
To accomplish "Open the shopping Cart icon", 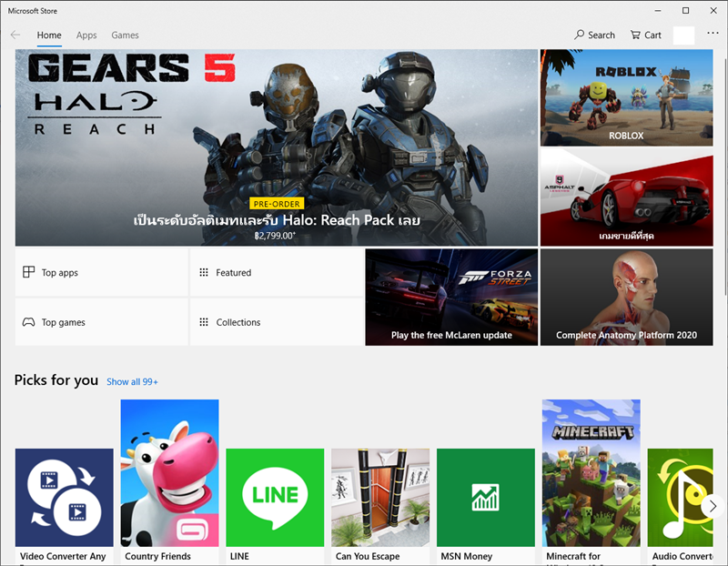I will click(x=635, y=35).
